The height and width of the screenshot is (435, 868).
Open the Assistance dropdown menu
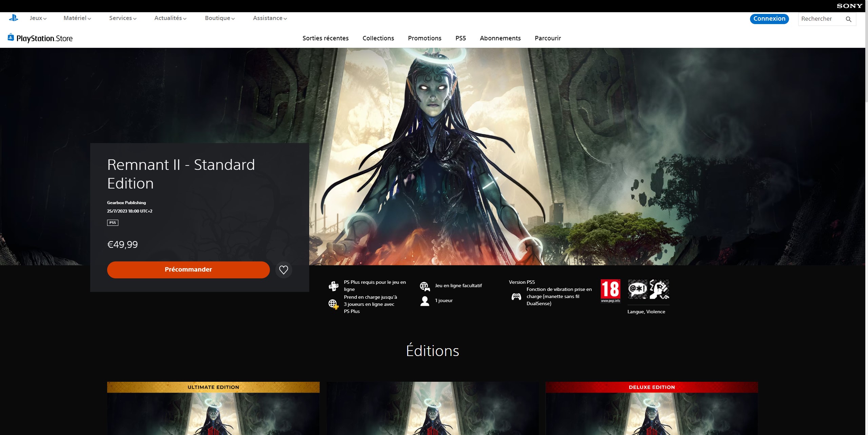[x=270, y=18]
